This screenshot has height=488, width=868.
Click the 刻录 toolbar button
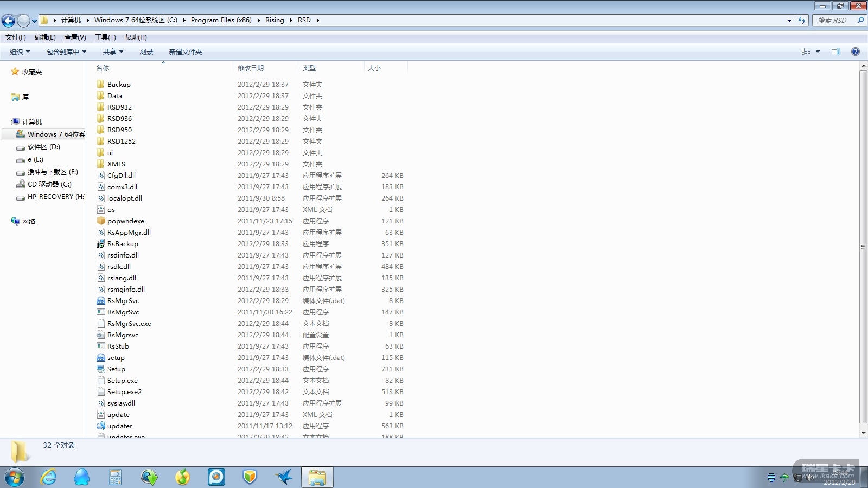[x=146, y=52]
